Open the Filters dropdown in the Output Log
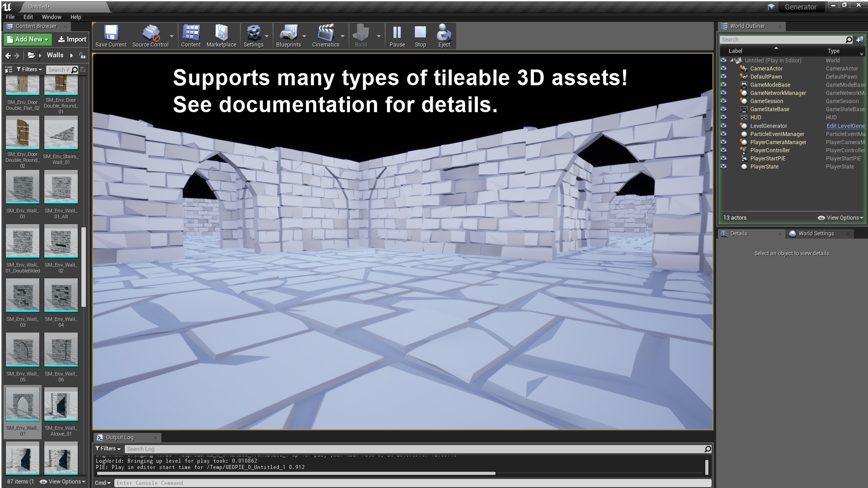Image resolution: width=868 pixels, height=488 pixels. (x=107, y=448)
